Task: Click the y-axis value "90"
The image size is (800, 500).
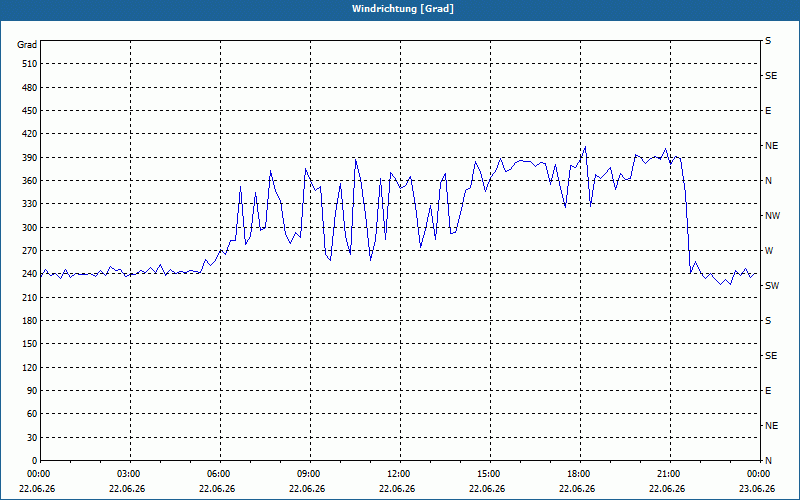Action: point(32,391)
